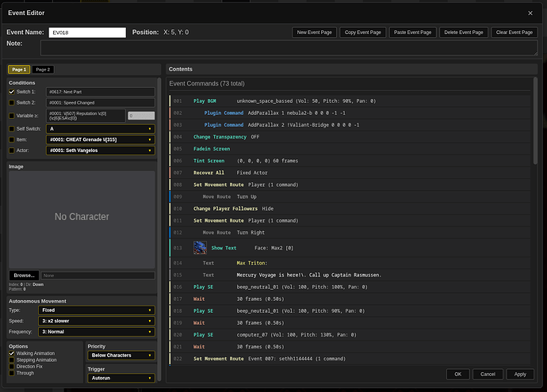Select the Recover All Fixed Actor command

point(350,173)
